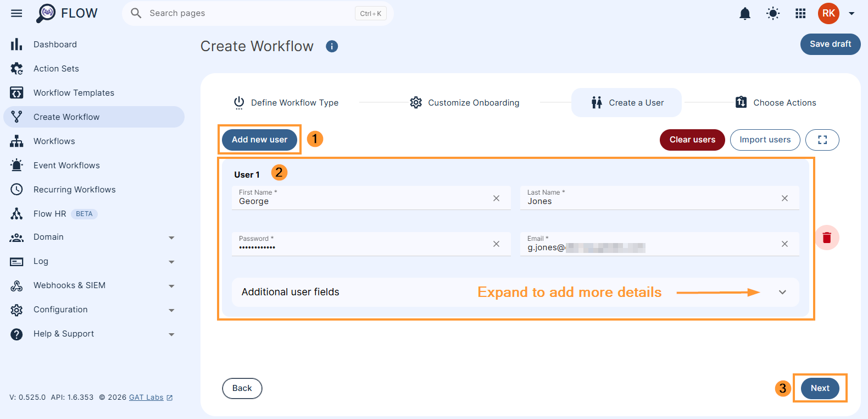Expand the Domain menu arrow
This screenshot has width=868, height=419.
coord(171,238)
